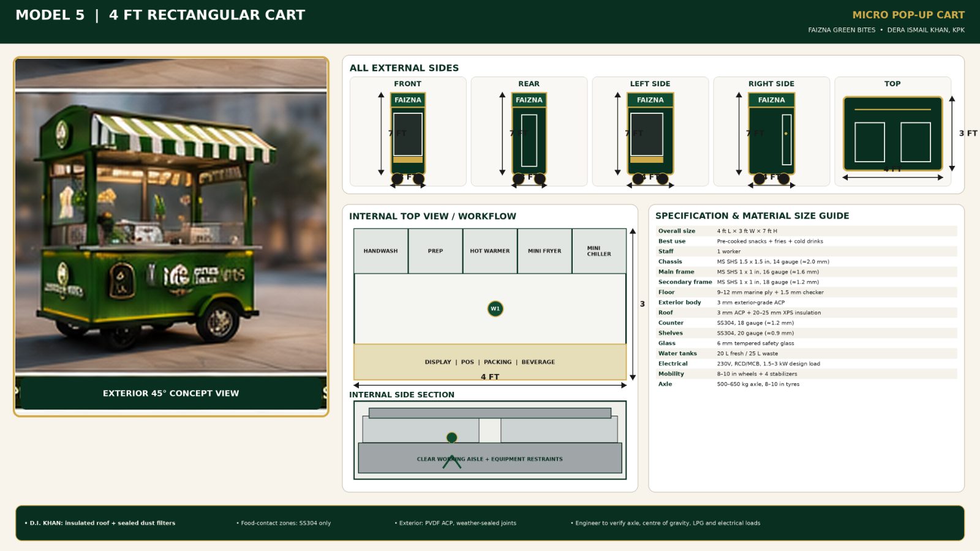Viewport: 980px width, 551px height.
Task: Click the D.I. KHAN insulated roof footer note
Action: 100,523
